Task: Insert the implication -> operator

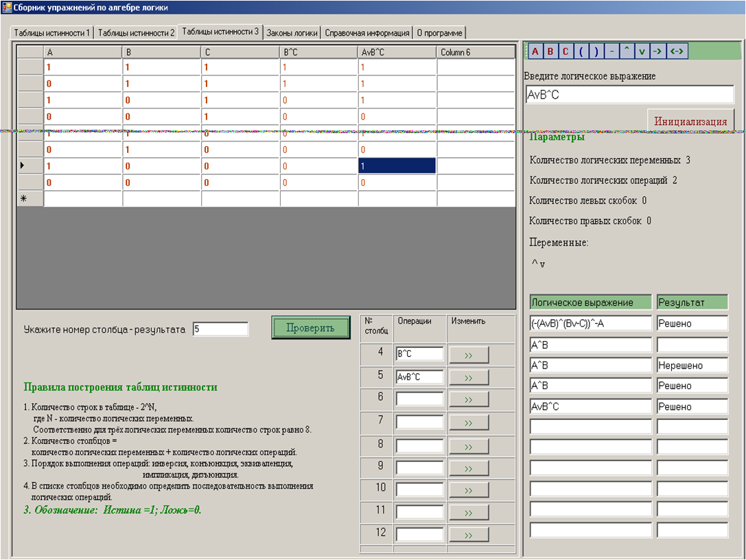Action: [657, 51]
